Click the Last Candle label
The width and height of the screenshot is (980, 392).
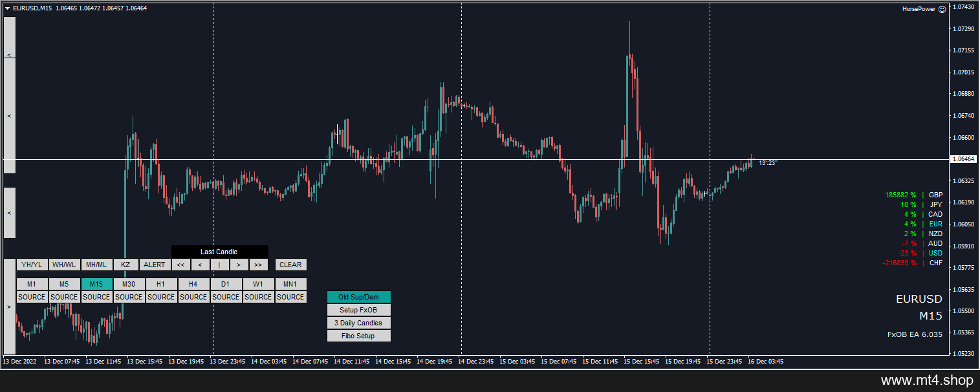[219, 252]
